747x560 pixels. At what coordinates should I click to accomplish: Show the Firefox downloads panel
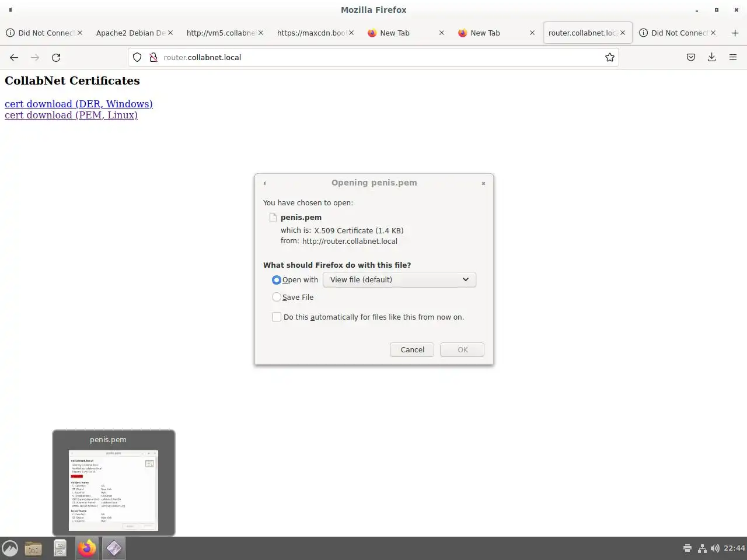point(711,57)
